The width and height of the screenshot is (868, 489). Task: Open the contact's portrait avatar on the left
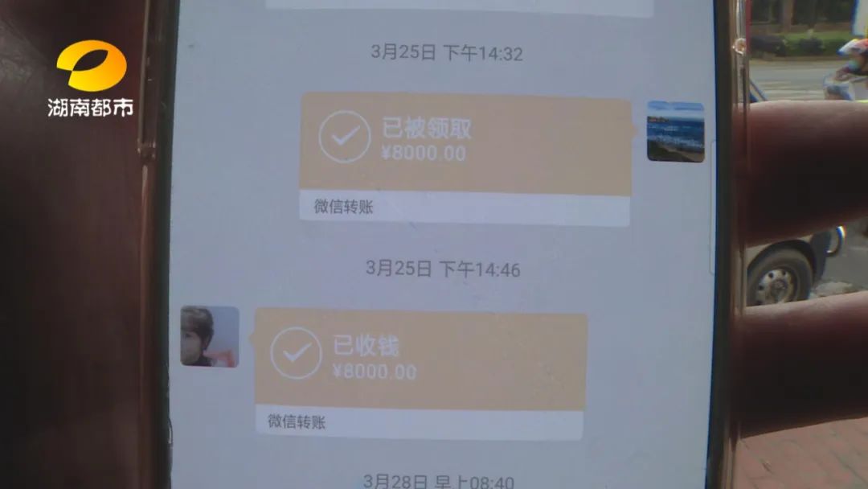point(210,336)
